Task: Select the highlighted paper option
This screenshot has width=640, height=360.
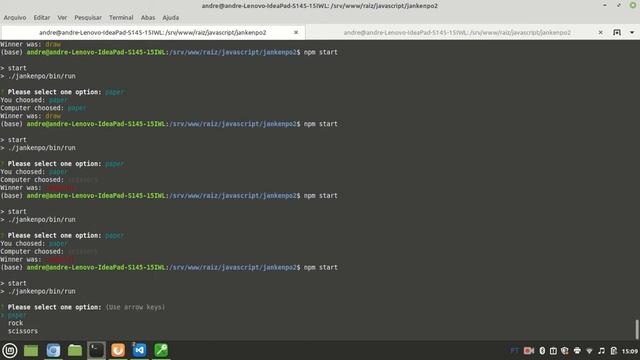Action: coord(17,315)
